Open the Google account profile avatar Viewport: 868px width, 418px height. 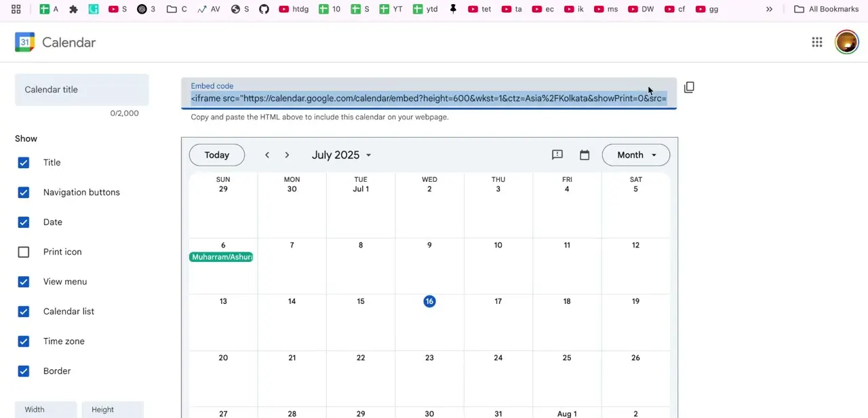pos(846,42)
